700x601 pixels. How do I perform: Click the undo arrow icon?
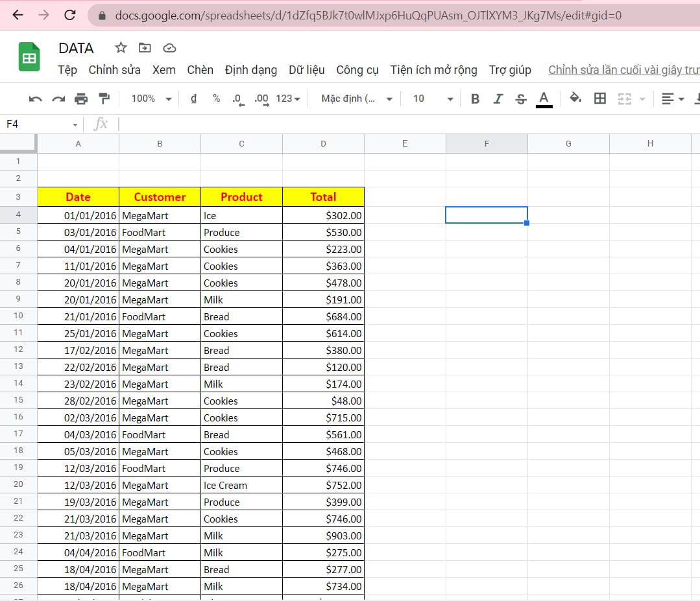pos(36,99)
